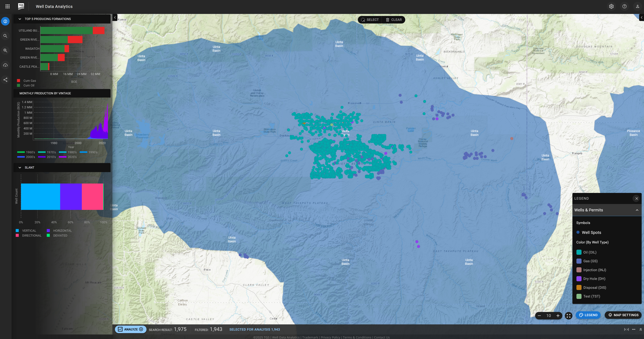The image size is (644, 339).
Task: Click the CLEAR selection button
Action: pos(394,20)
